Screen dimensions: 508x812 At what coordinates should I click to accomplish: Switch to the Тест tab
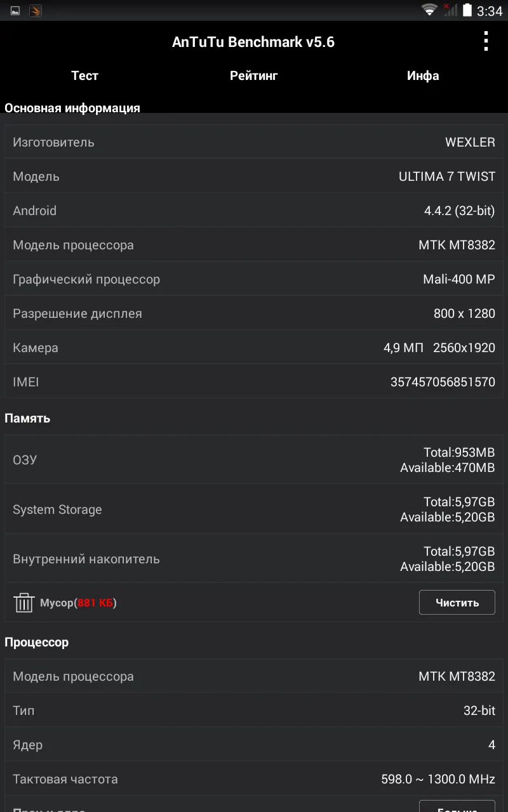[x=84, y=75]
